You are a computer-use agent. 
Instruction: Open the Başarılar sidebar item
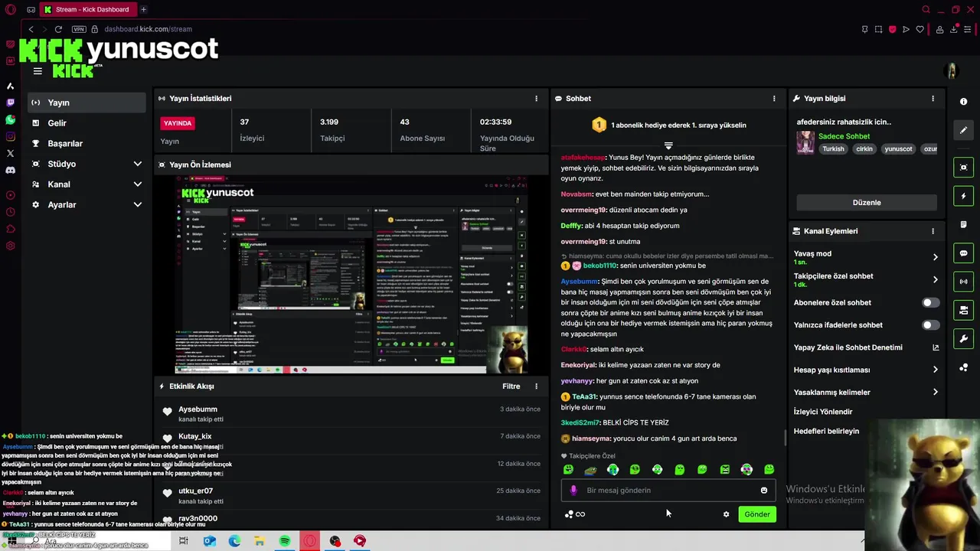tap(87, 144)
